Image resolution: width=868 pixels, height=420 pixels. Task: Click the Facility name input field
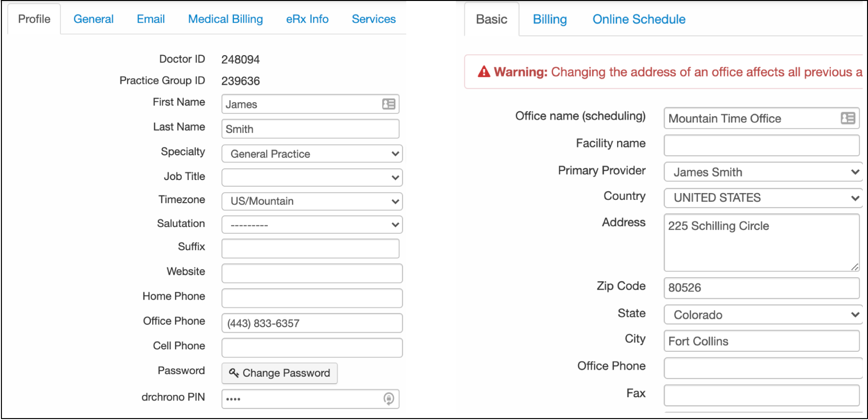click(x=762, y=145)
